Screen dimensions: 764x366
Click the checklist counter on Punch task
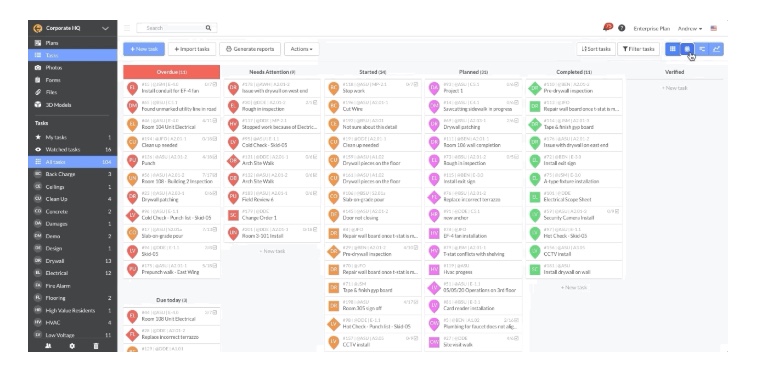pos(210,157)
